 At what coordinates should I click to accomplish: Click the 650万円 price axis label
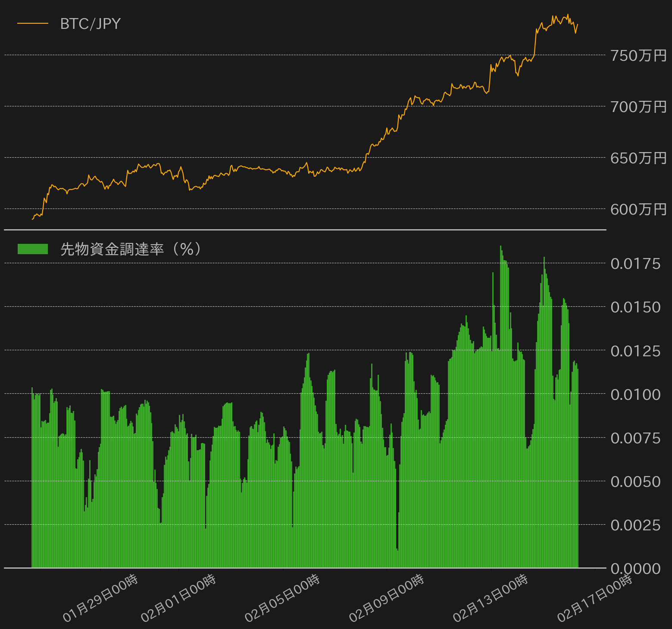pyautogui.click(x=638, y=158)
